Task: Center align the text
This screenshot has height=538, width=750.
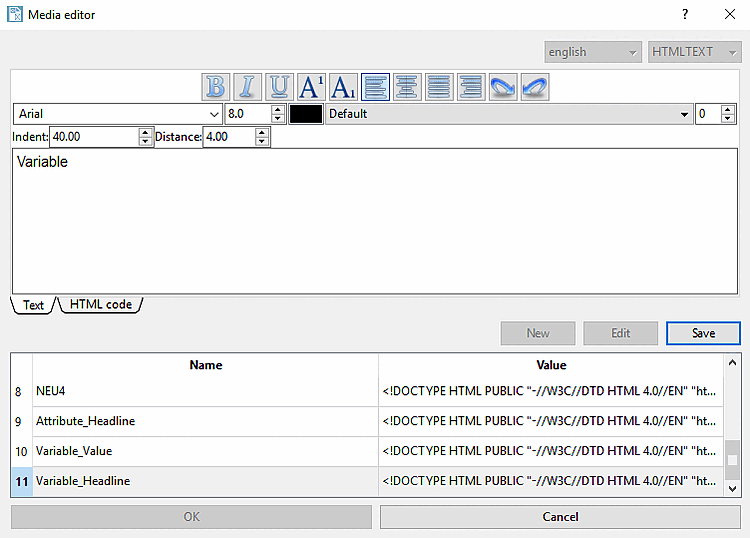Action: [x=407, y=87]
